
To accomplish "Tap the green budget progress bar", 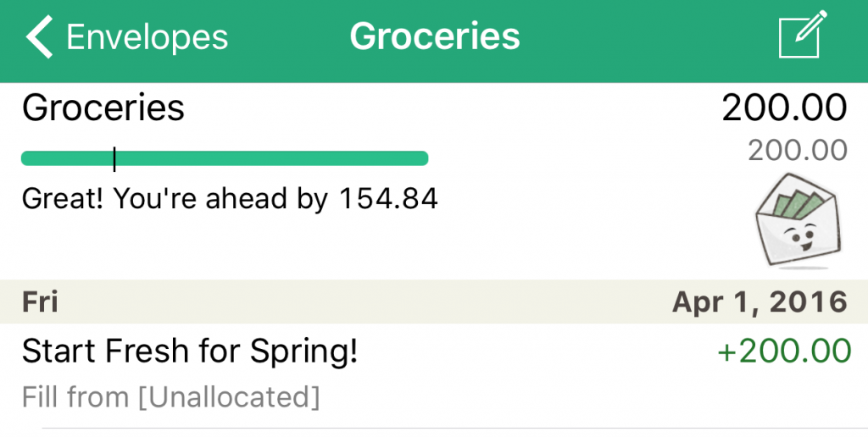I will coord(224,158).
